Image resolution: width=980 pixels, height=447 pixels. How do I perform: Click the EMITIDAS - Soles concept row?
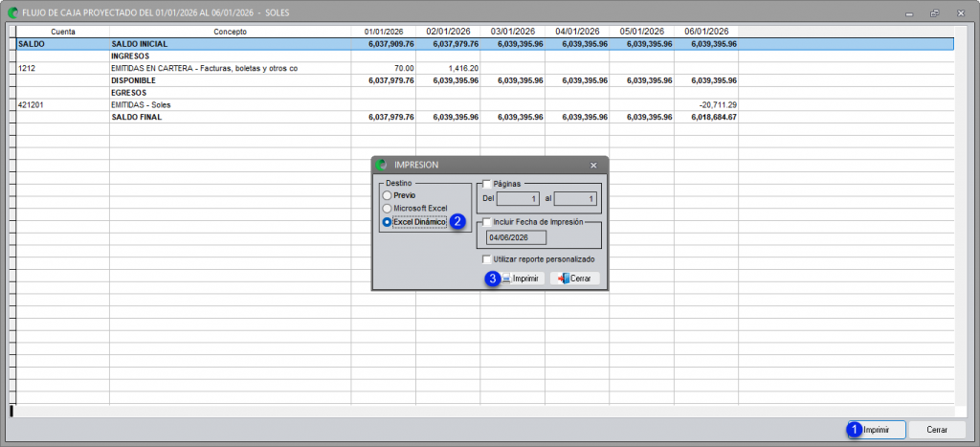(230, 105)
